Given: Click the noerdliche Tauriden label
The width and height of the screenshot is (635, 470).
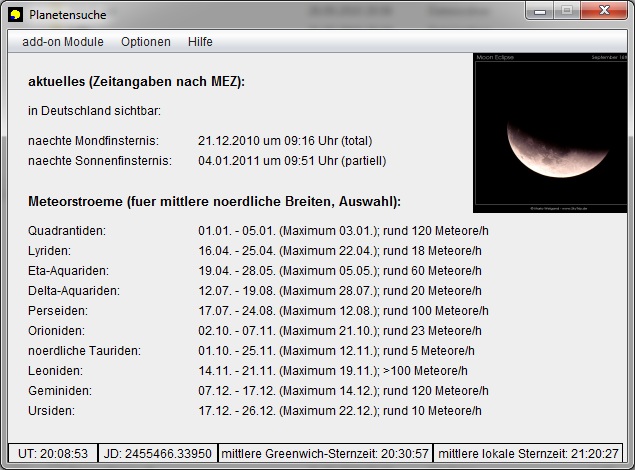Looking at the screenshot, I should pos(85,351).
